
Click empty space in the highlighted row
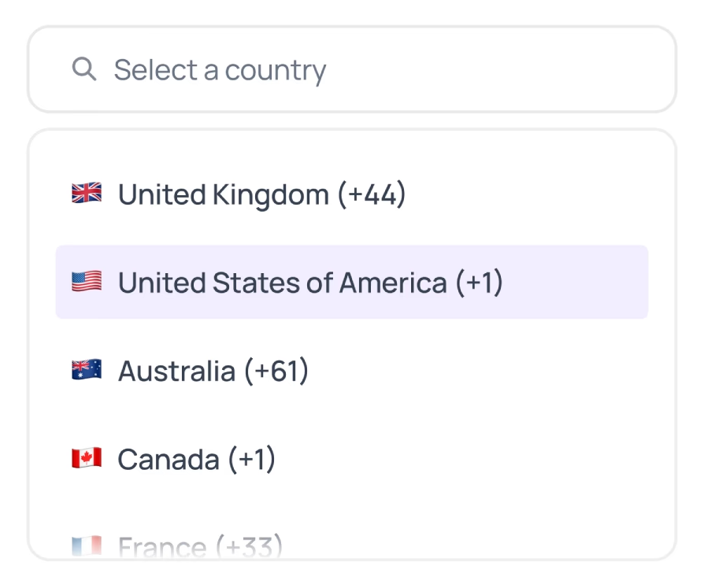575,283
